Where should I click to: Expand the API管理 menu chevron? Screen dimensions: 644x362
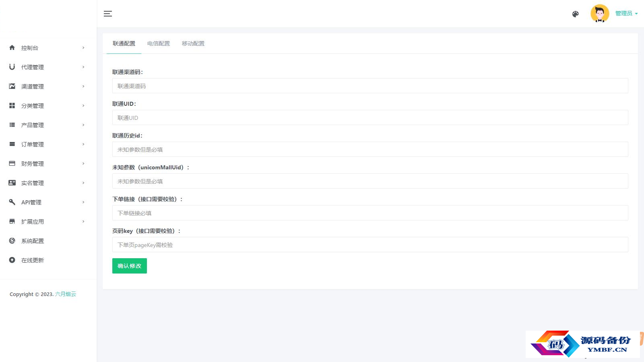[83, 202]
